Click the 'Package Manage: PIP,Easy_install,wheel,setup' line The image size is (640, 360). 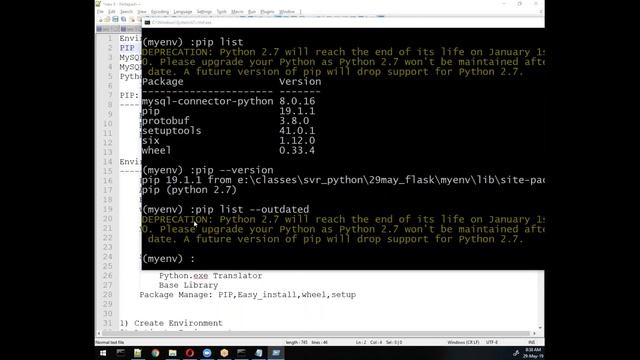[x=248, y=295]
